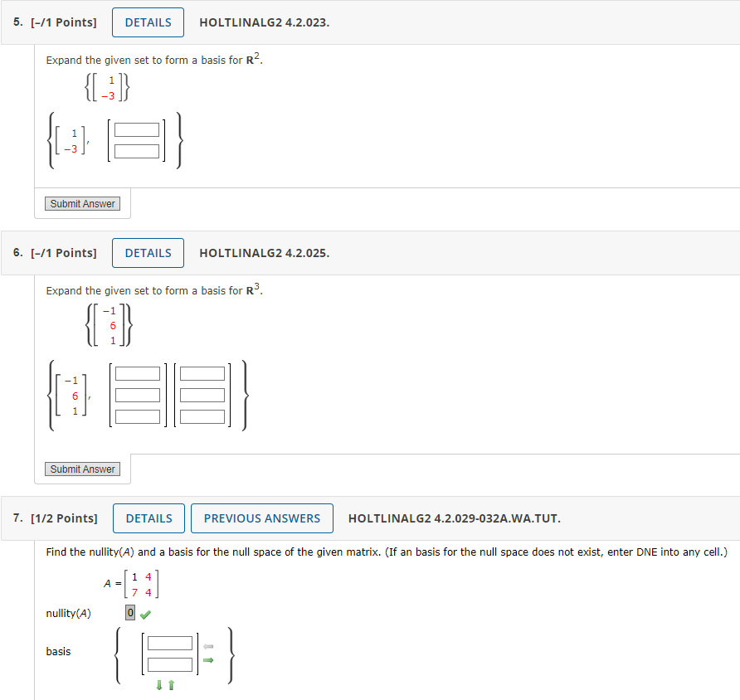Click the middle box of problem 6 second vector
Screen dimensions: 740x700
point(138,396)
